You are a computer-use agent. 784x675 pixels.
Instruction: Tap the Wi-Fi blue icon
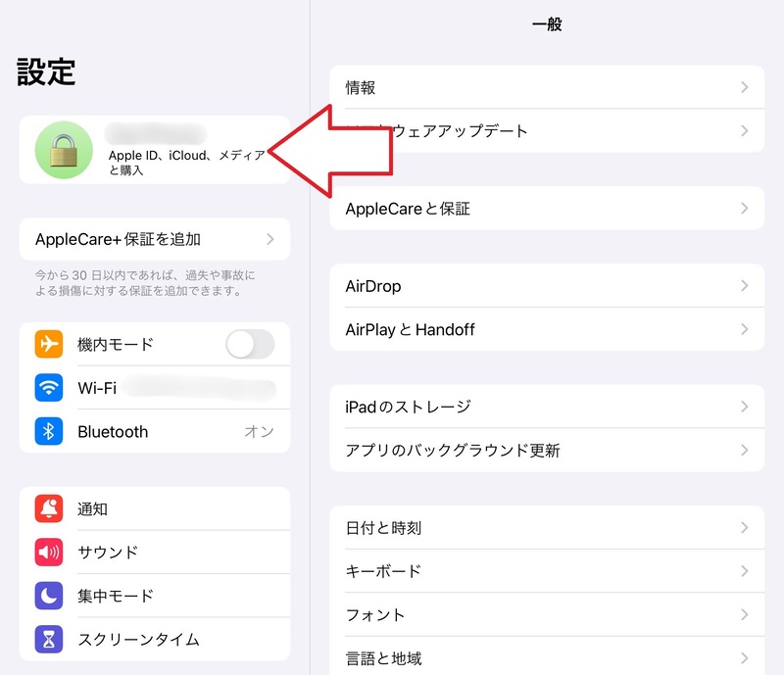click(48, 388)
